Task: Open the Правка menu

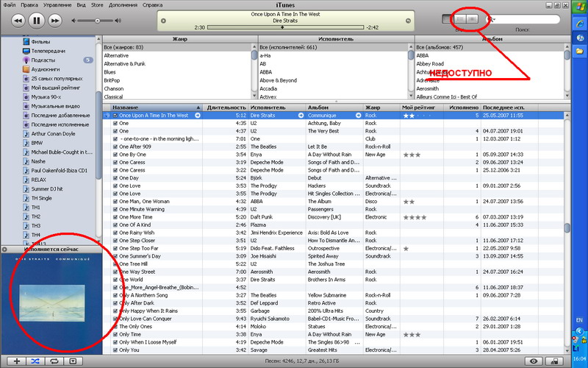Action: coord(29,5)
